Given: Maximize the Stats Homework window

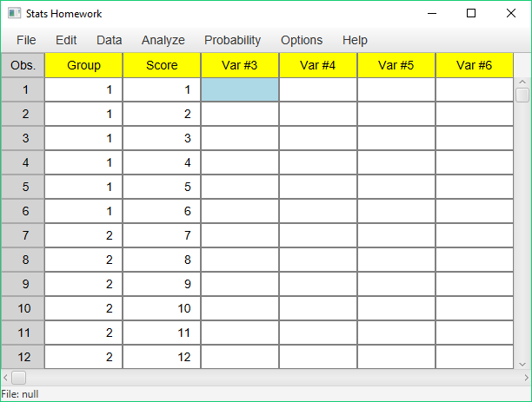Looking at the screenshot, I should click(471, 14).
